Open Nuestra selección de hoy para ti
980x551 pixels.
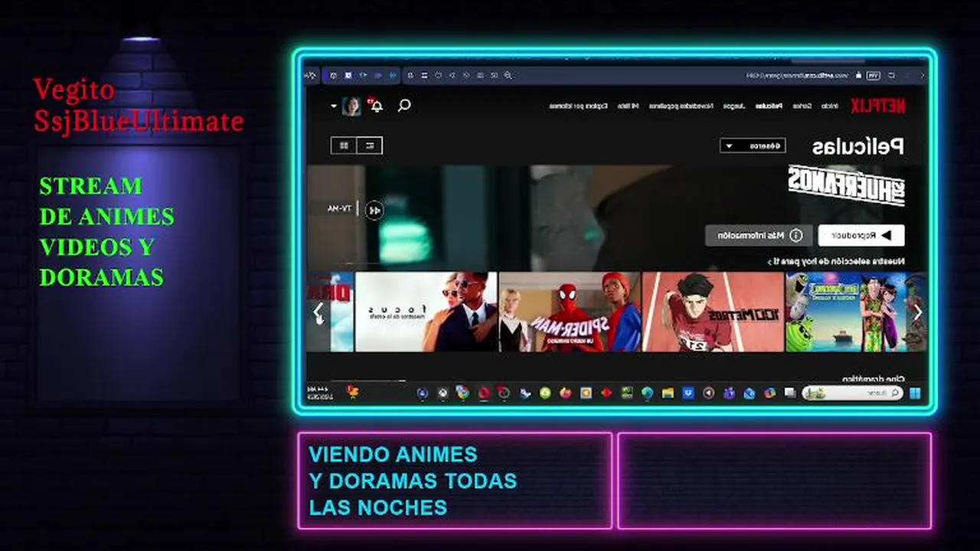(837, 261)
